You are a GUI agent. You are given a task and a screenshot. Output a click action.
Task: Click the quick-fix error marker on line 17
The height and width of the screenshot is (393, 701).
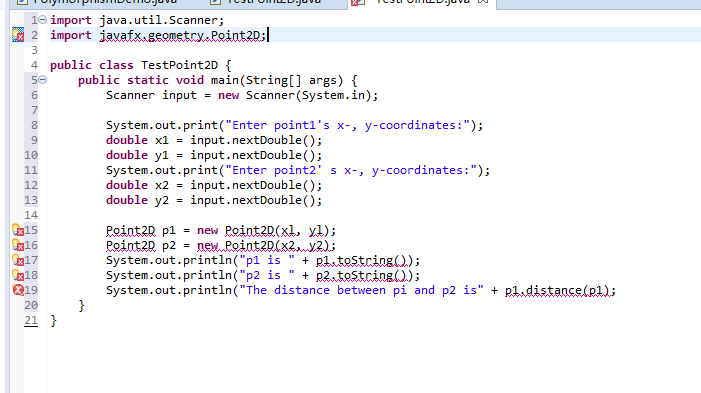pos(18,260)
